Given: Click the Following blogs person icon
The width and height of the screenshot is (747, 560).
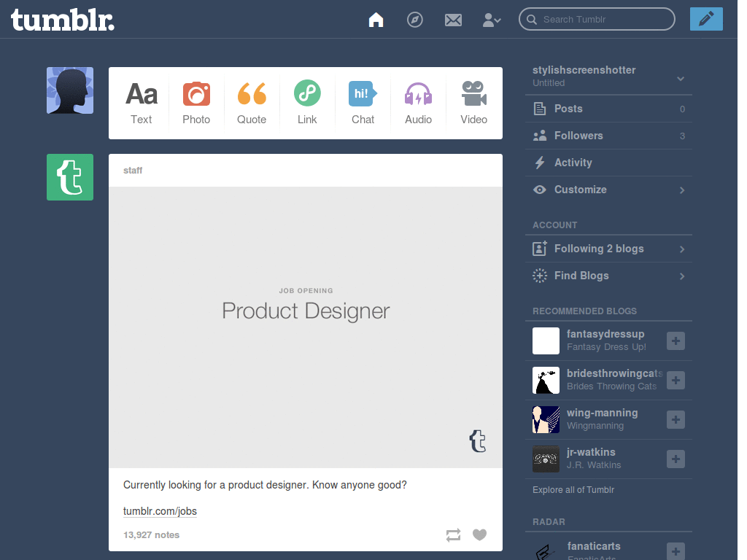Looking at the screenshot, I should (539, 249).
